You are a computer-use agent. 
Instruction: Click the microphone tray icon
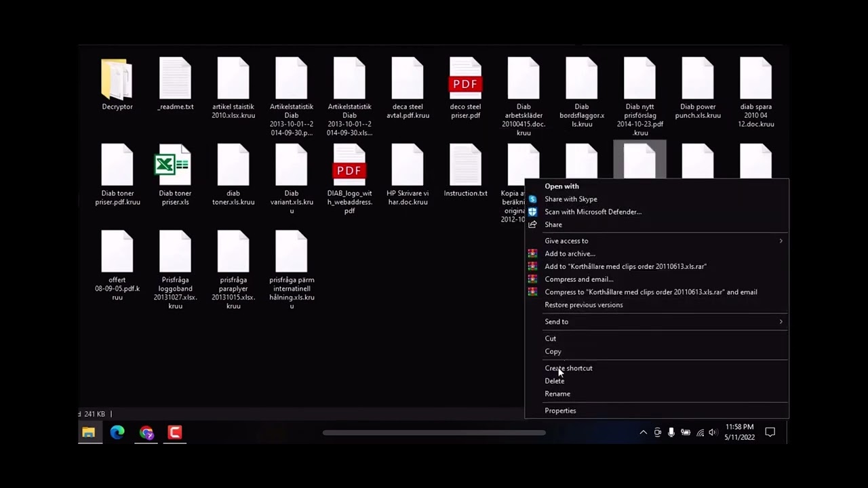pos(671,432)
